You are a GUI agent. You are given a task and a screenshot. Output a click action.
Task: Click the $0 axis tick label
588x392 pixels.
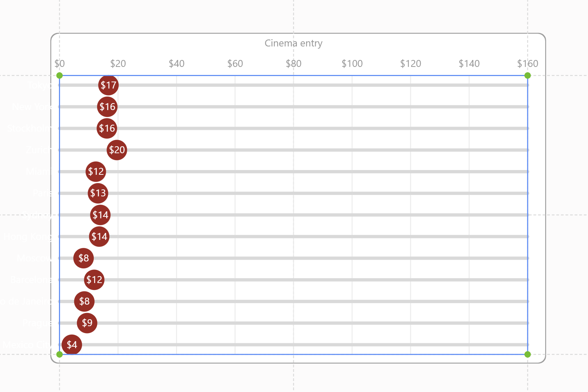point(60,63)
